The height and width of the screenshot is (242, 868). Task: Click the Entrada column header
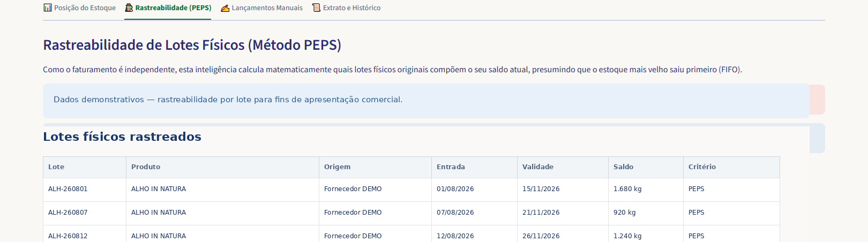point(475,167)
